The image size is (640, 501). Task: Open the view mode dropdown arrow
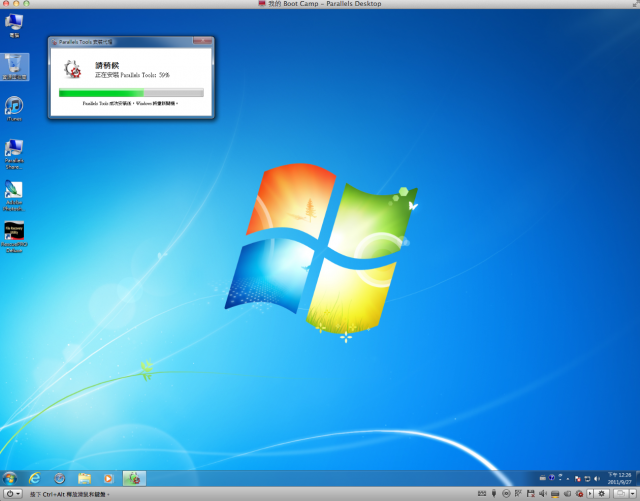point(633,493)
